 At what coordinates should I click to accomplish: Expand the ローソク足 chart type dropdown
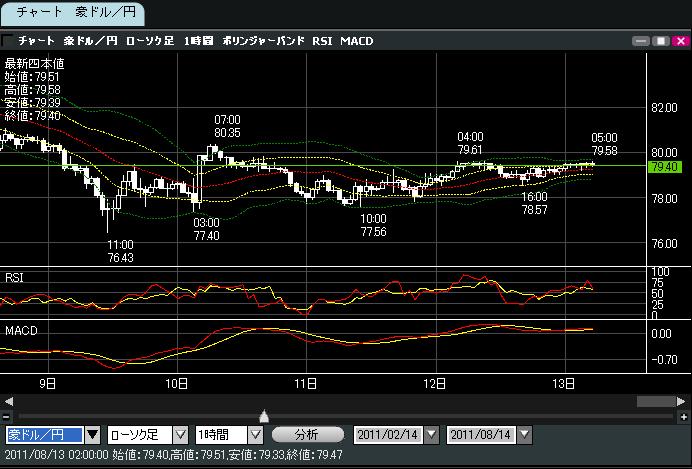coord(181,435)
